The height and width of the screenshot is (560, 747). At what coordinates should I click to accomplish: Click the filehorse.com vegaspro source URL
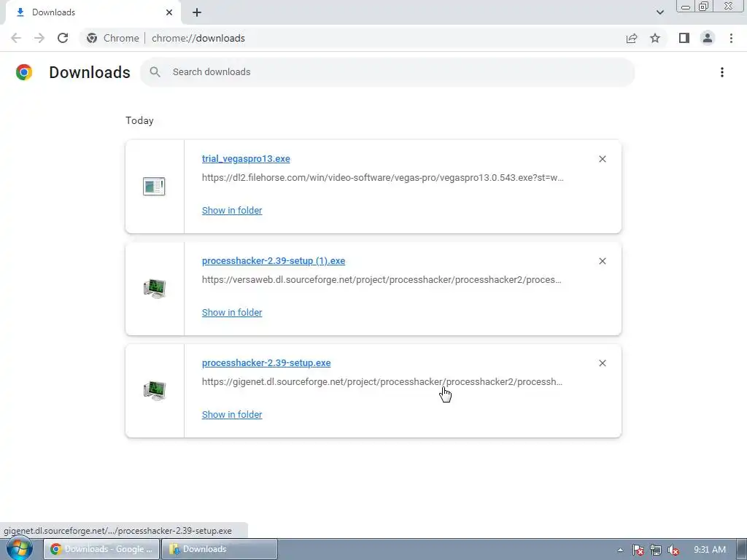tap(382, 178)
